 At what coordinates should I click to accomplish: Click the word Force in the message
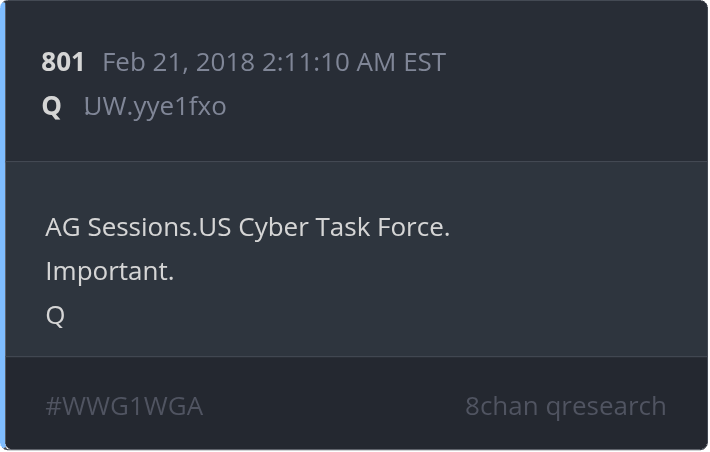(x=413, y=227)
